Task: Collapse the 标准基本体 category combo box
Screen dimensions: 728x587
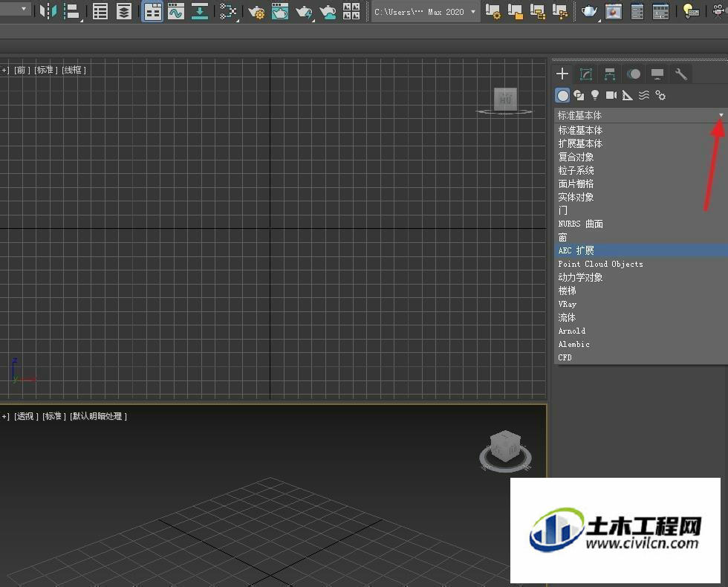Action: coord(640,115)
